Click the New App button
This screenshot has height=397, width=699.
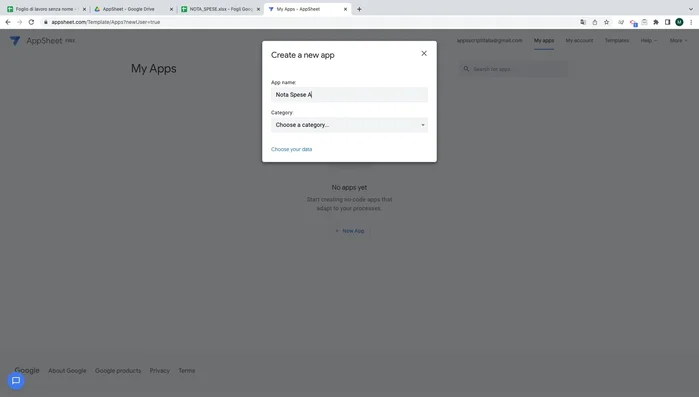350,231
